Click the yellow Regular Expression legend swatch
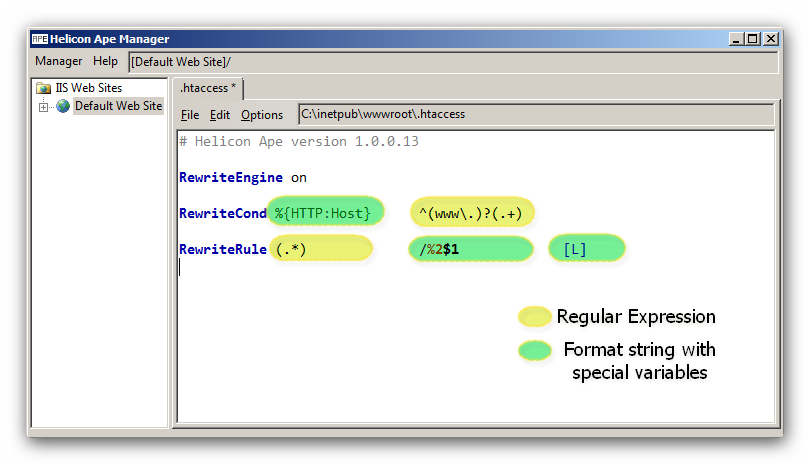The image size is (811, 465). pyautogui.click(x=535, y=317)
